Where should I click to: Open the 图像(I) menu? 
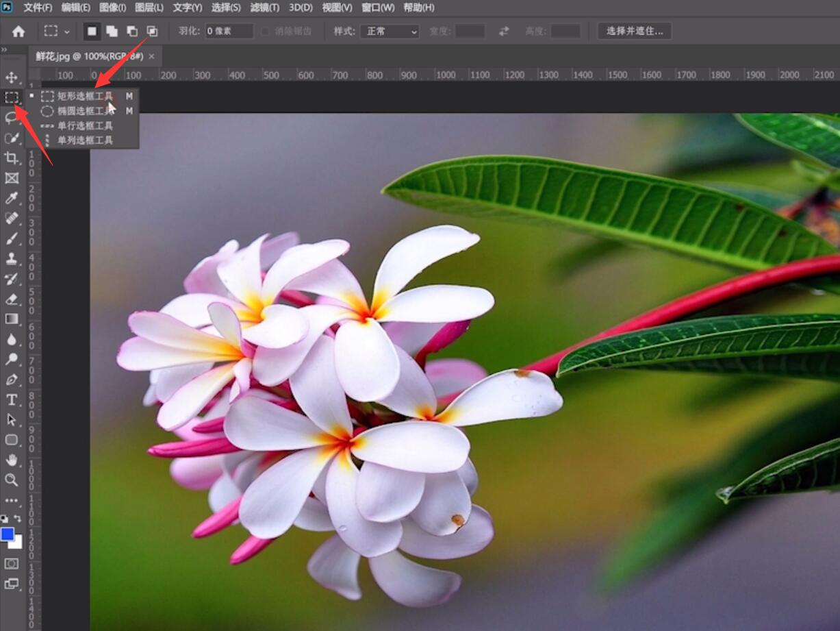pos(112,8)
